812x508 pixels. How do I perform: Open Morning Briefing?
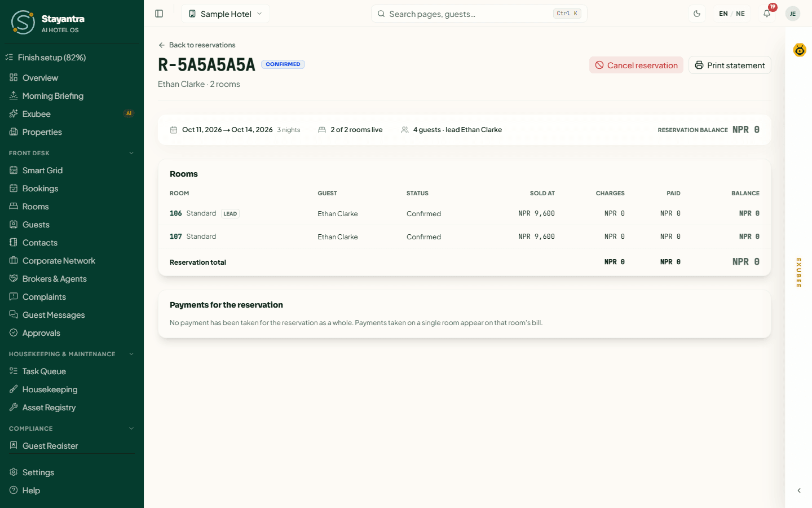point(72,96)
